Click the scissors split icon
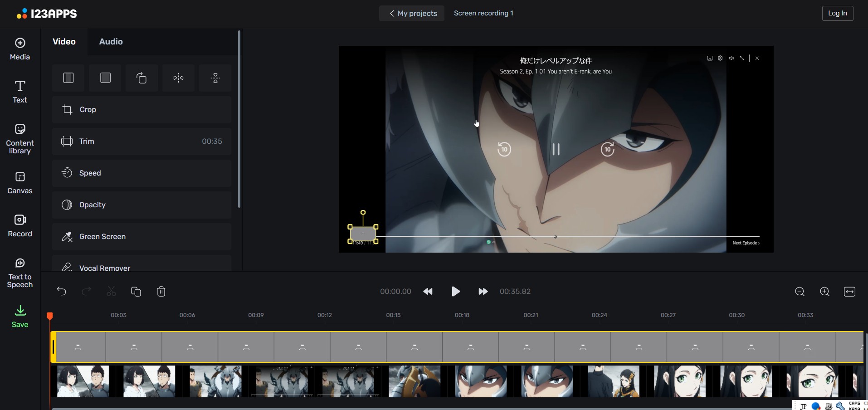868x410 pixels. coord(111,291)
